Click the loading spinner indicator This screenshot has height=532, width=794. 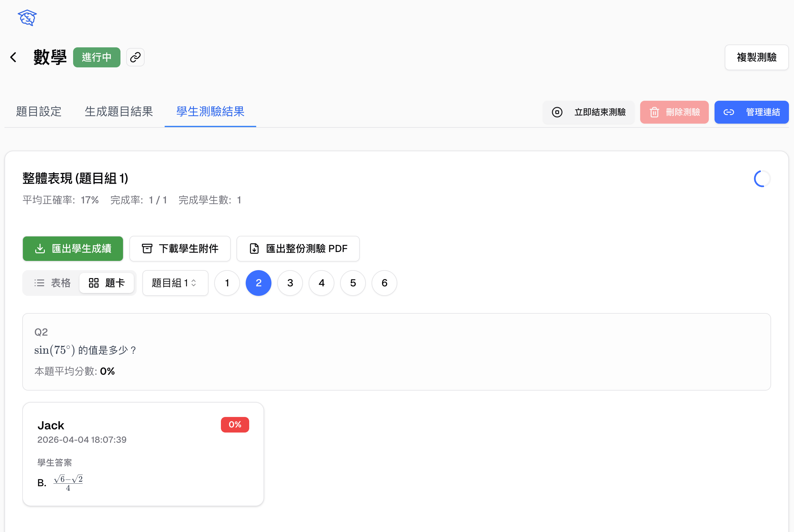point(762,179)
